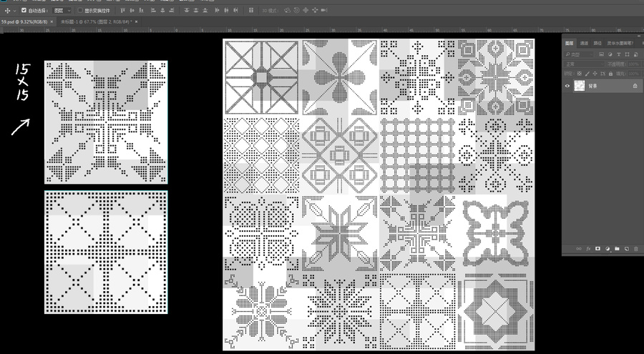
Task: Open the Layers (图层) panel tab
Action: click(570, 43)
